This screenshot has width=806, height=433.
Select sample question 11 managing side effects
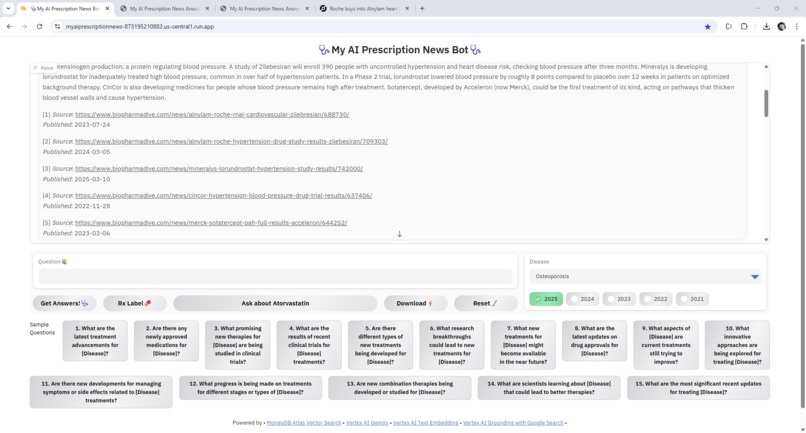[101, 392]
